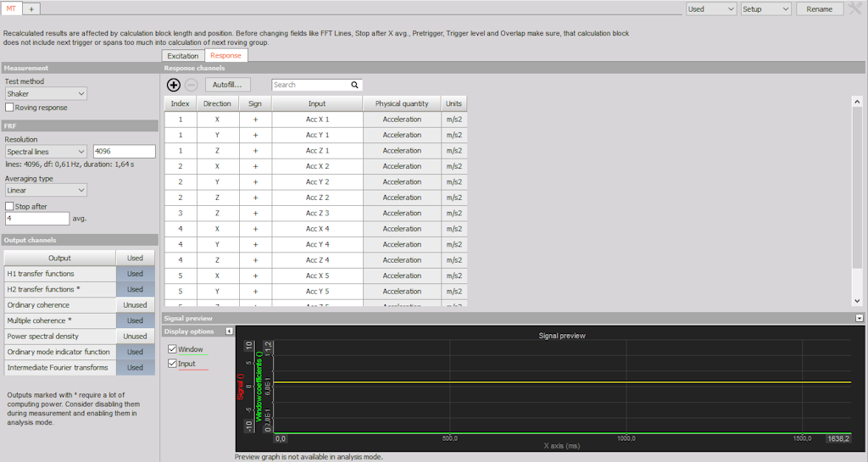
Task: Switch to the Response tab
Action: [x=225, y=55]
